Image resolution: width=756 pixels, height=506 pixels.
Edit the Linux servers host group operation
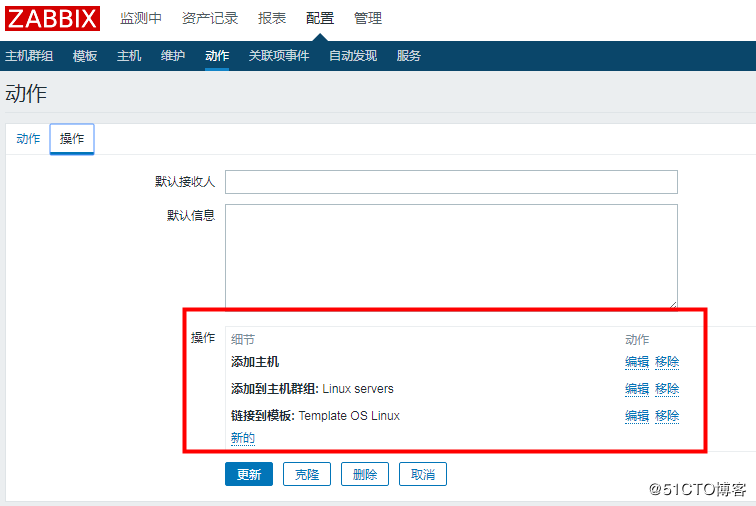[637, 389]
